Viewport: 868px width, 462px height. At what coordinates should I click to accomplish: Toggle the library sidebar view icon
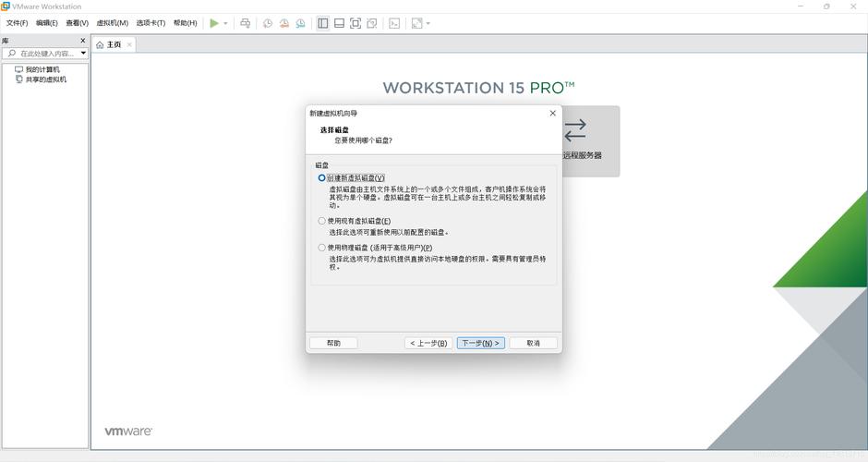point(323,23)
